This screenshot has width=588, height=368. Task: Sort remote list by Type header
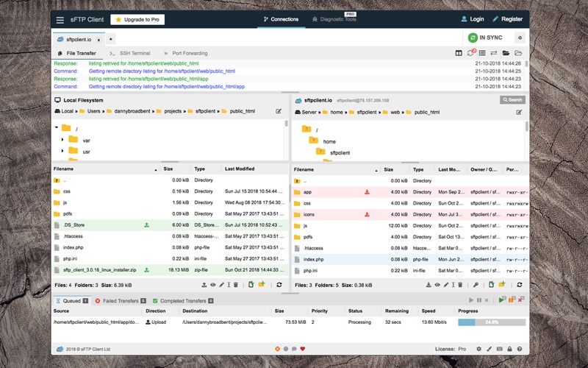click(x=418, y=170)
